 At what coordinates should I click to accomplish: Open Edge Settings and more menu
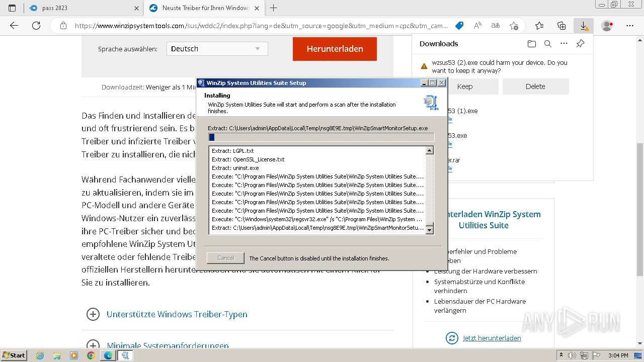point(629,26)
